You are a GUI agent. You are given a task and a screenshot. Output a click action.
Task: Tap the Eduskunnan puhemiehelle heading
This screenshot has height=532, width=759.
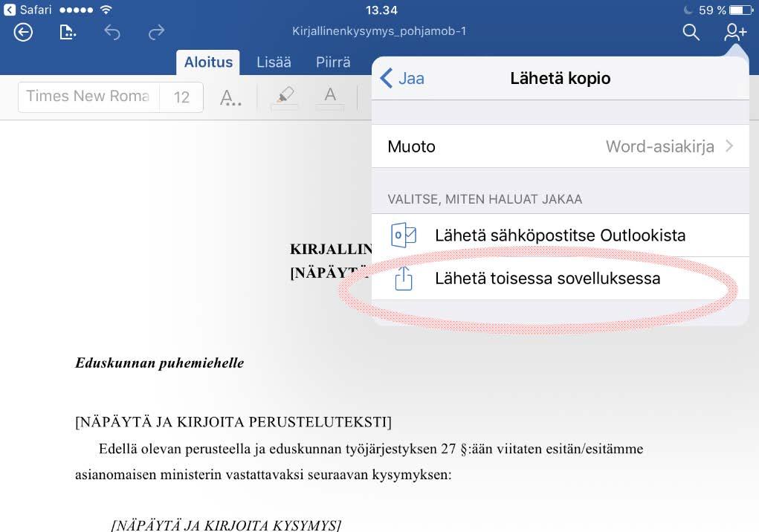point(159,363)
